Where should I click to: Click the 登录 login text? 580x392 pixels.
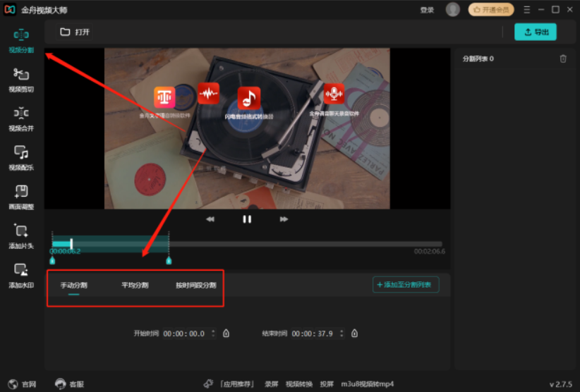point(427,10)
